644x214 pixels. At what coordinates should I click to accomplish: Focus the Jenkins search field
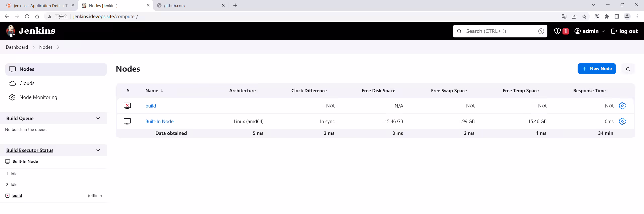click(500, 31)
